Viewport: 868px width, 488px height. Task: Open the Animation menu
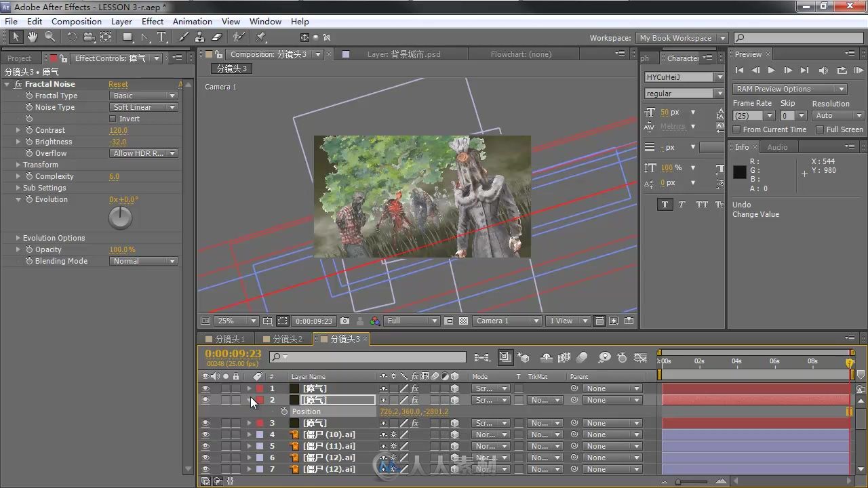coord(192,22)
